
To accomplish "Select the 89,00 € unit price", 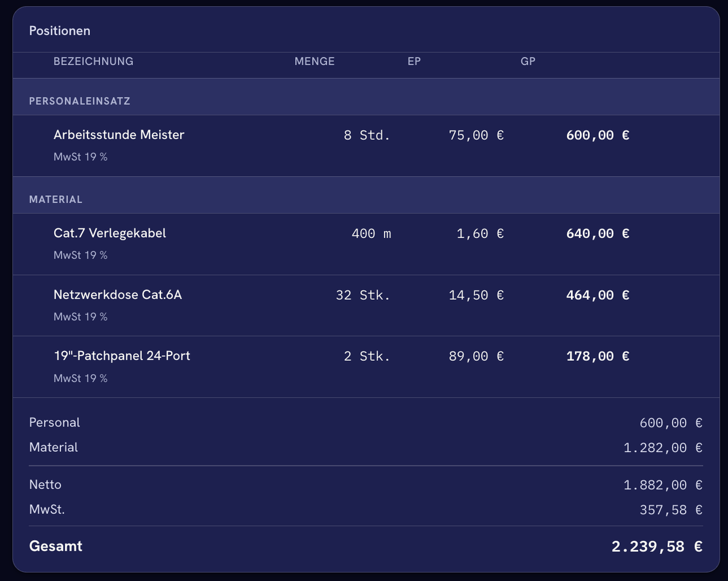I will point(476,356).
